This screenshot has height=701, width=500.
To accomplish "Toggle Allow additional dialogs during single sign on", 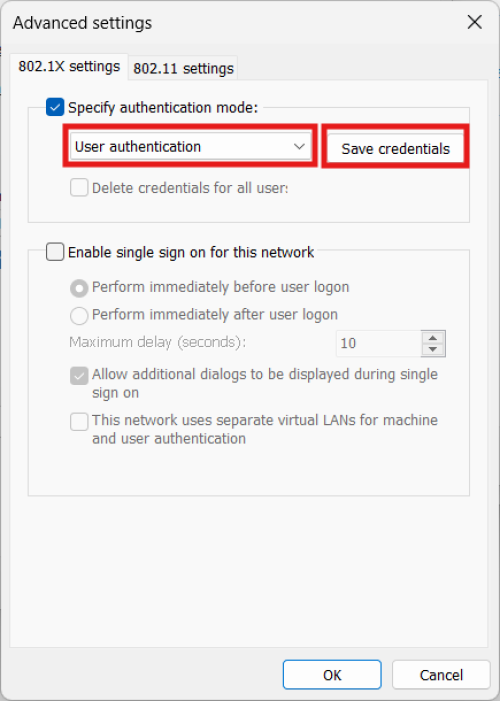I will pyautogui.click(x=79, y=376).
